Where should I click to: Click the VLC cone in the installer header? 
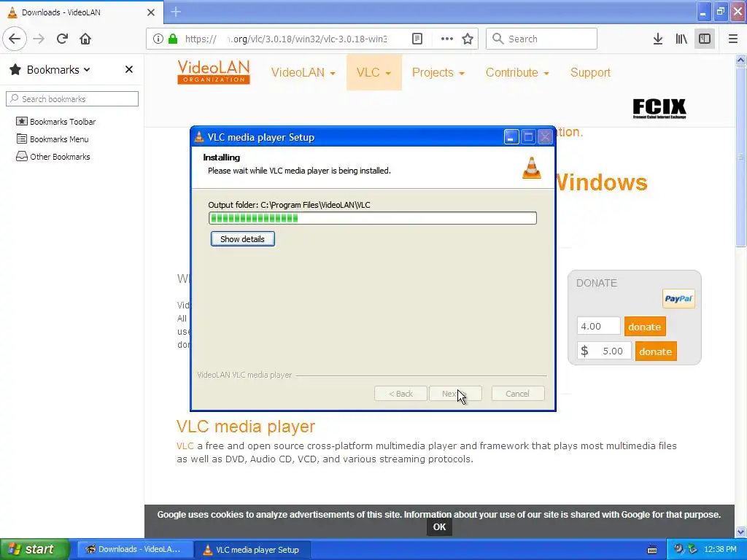coord(532,168)
